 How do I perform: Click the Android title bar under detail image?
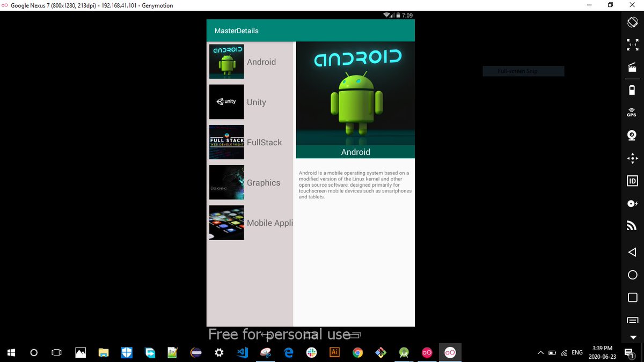pos(356,152)
